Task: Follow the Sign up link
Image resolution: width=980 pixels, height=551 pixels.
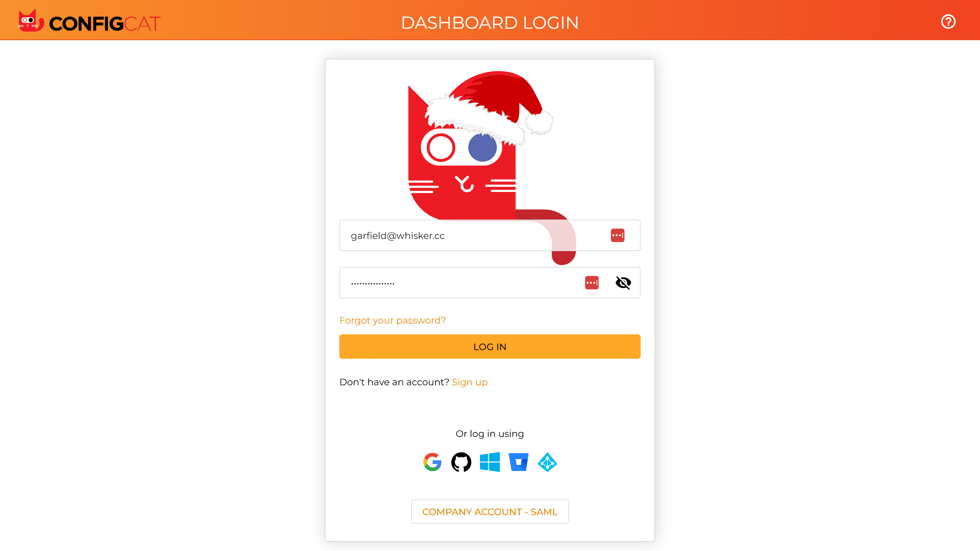Action: coord(470,382)
